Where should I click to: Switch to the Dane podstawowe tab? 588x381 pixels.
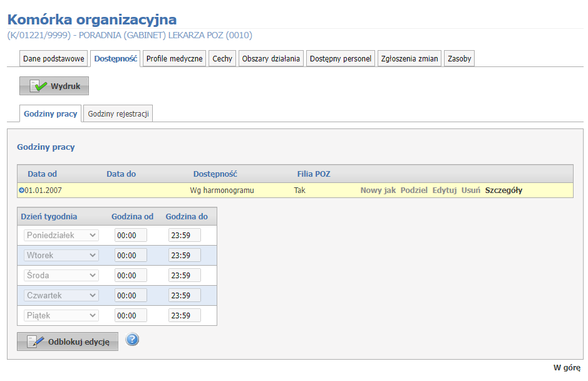pos(53,58)
